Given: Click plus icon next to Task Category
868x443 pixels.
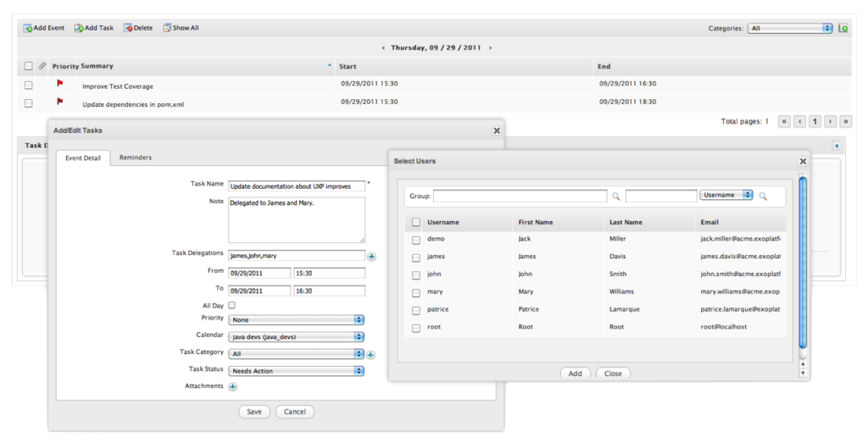Looking at the screenshot, I should (371, 355).
